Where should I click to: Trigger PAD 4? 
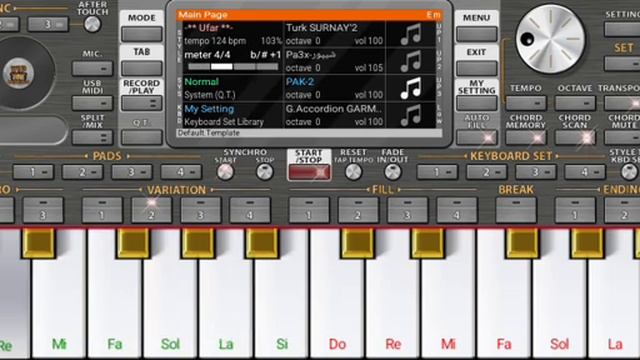pyautogui.click(x=181, y=172)
